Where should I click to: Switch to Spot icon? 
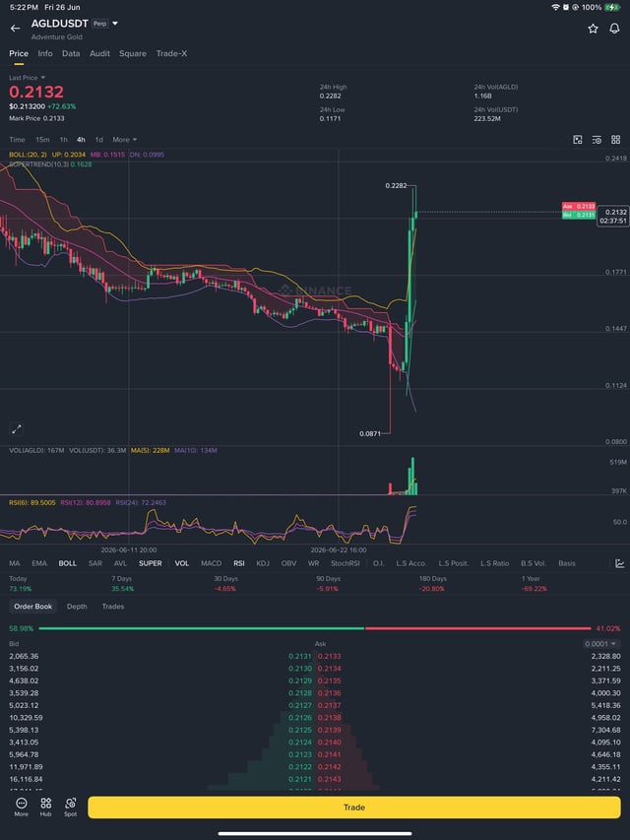70,807
